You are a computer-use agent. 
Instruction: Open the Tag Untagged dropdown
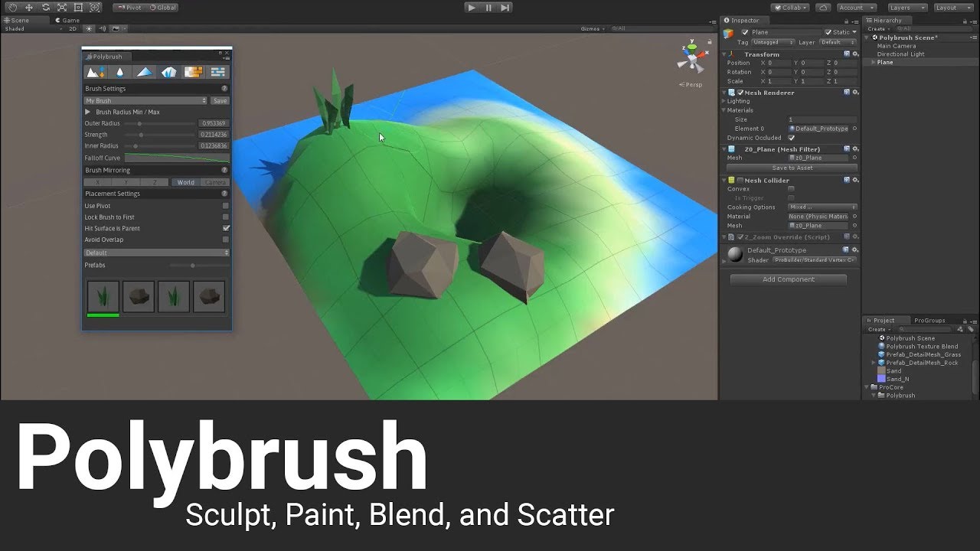(x=774, y=43)
